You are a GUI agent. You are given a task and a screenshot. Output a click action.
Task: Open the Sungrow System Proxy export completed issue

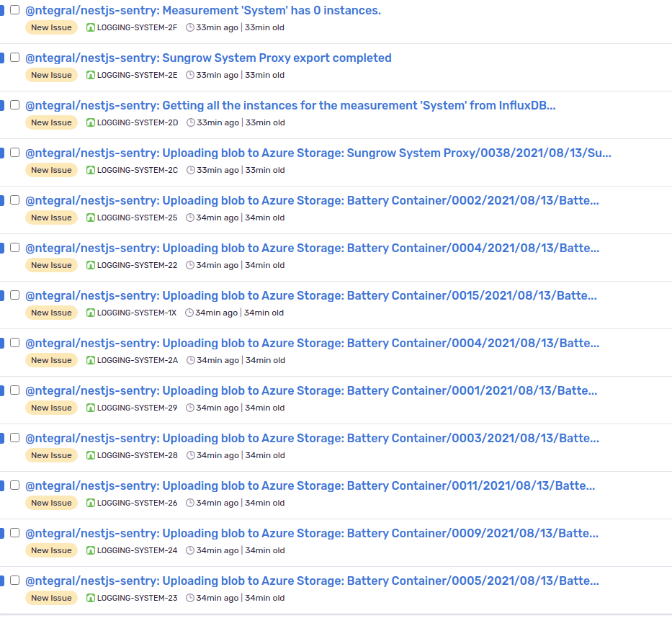(x=208, y=58)
